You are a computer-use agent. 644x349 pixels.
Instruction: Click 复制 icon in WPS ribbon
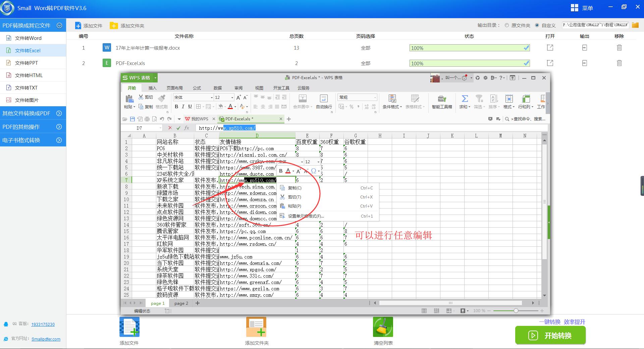(x=141, y=107)
